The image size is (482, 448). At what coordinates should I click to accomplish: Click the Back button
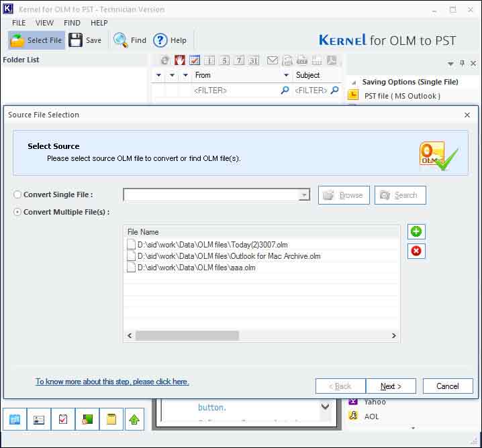click(x=340, y=386)
